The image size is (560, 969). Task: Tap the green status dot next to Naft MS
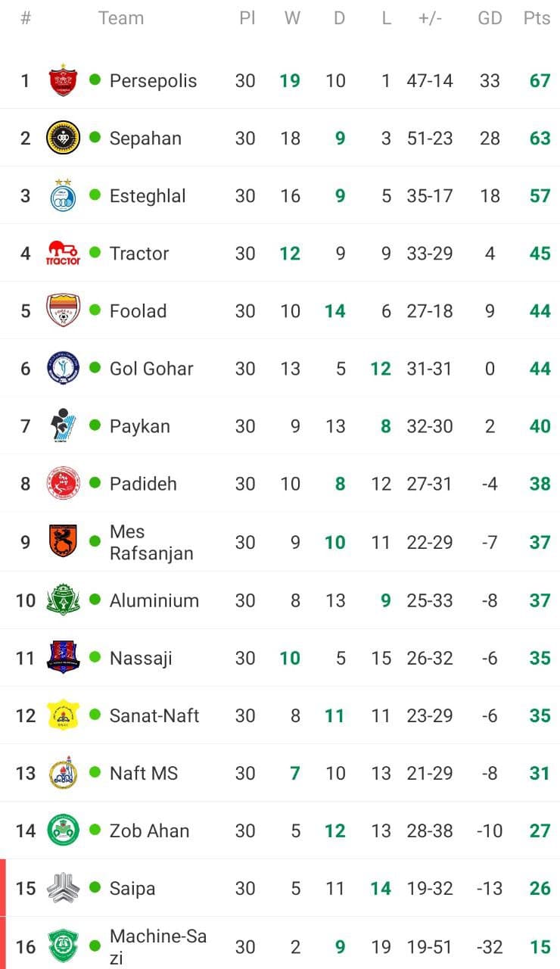click(95, 771)
